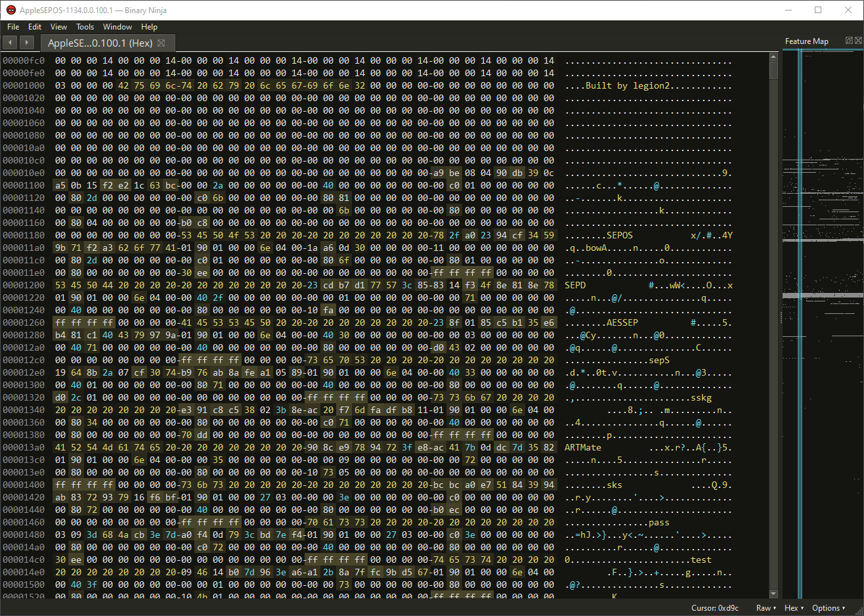Open the Raw view type dropdown

766,608
